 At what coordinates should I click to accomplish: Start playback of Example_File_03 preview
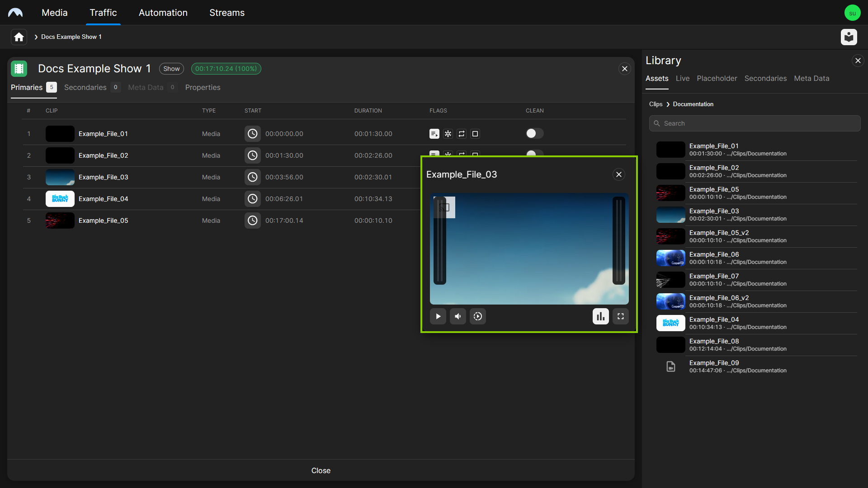point(438,316)
